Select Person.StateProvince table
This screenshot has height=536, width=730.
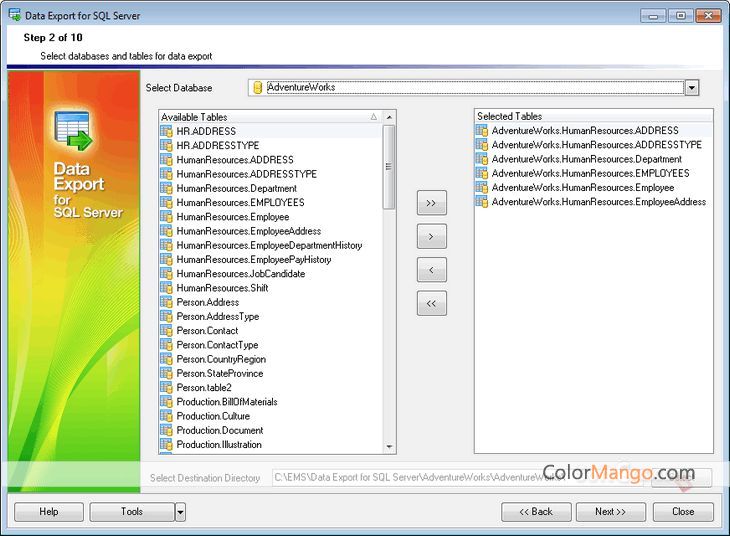220,373
